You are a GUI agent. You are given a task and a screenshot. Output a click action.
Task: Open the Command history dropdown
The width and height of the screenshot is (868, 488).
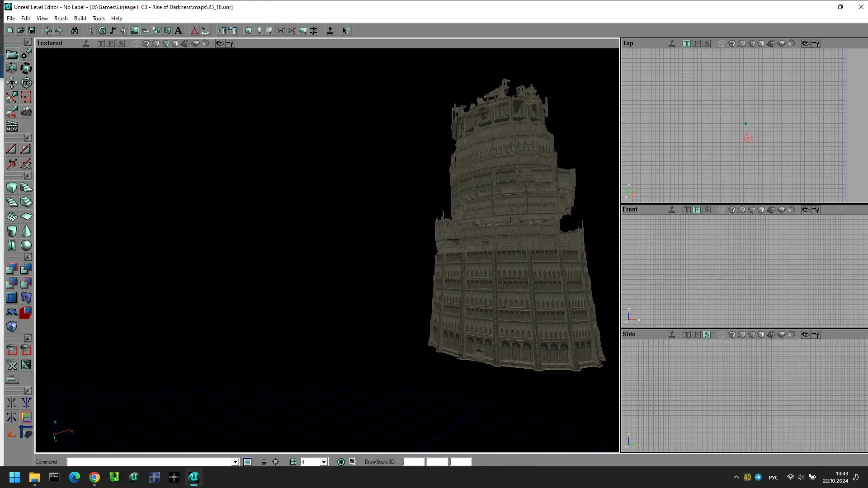(x=235, y=462)
